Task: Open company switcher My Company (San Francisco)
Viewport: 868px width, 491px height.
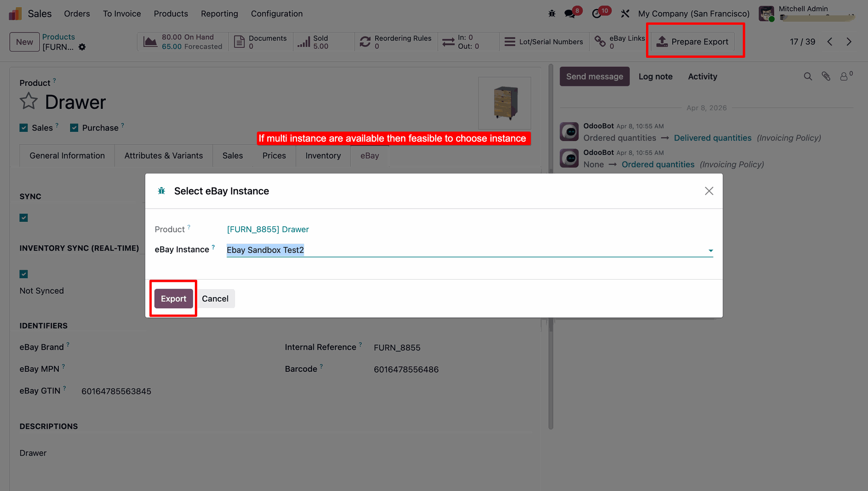Action: (693, 14)
